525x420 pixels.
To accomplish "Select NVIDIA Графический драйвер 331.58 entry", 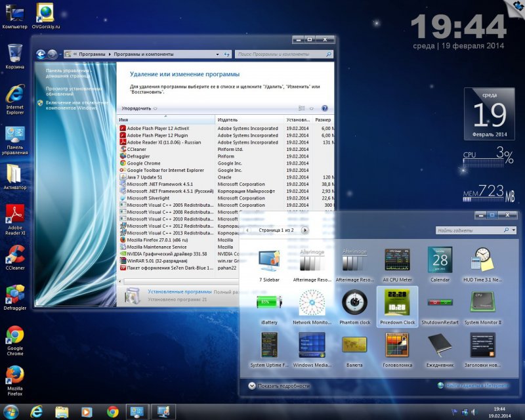I will [x=178, y=254].
